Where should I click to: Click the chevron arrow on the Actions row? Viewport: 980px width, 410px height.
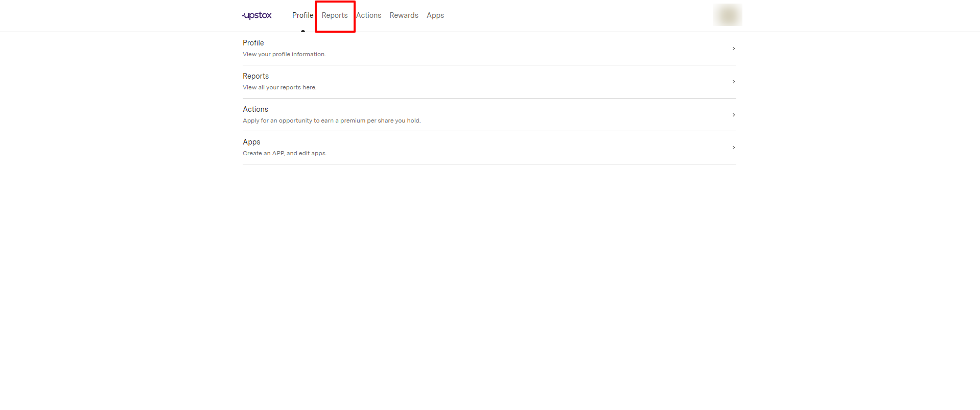pos(733,115)
